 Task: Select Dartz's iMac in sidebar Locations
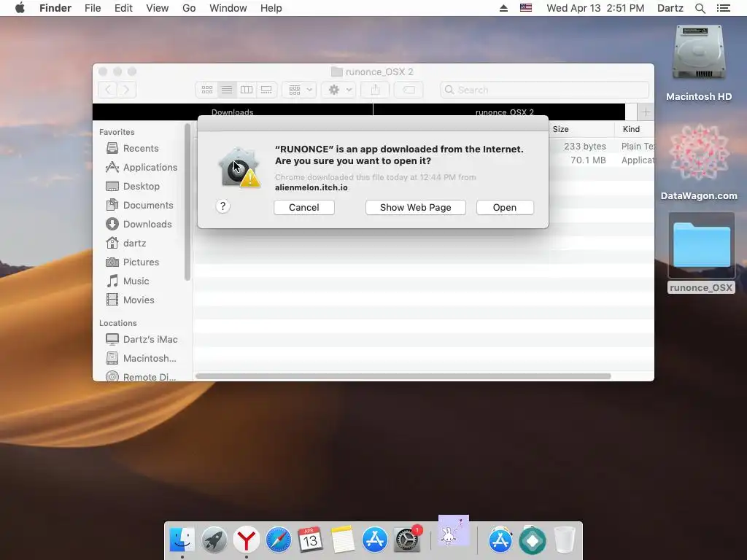pyautogui.click(x=150, y=339)
